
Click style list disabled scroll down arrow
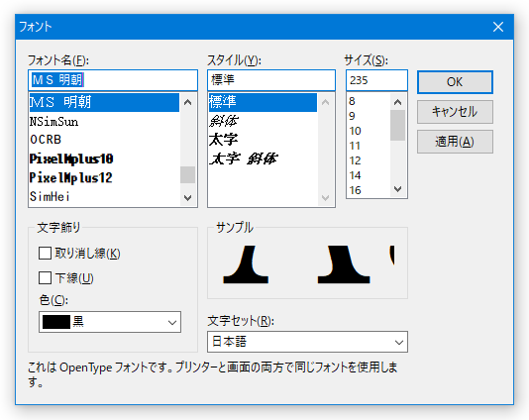coord(326,198)
